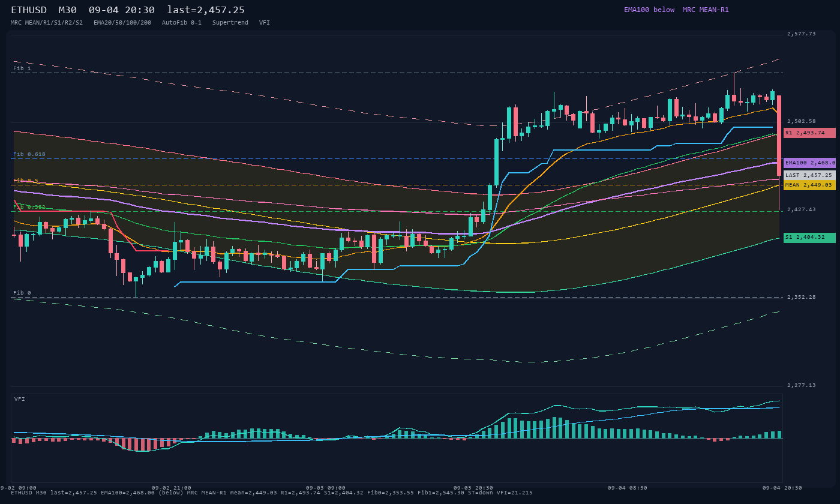Click the 09-04 20:30 header timestamp
Viewport: 840px width, 504px height.
coord(121,10)
